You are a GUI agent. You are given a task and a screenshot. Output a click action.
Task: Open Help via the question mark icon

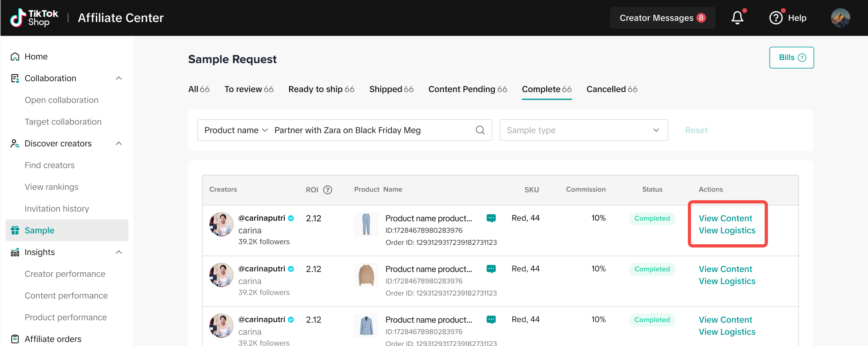pyautogui.click(x=776, y=18)
